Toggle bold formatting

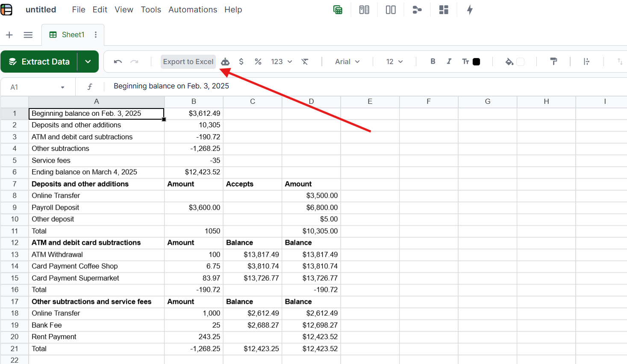433,61
